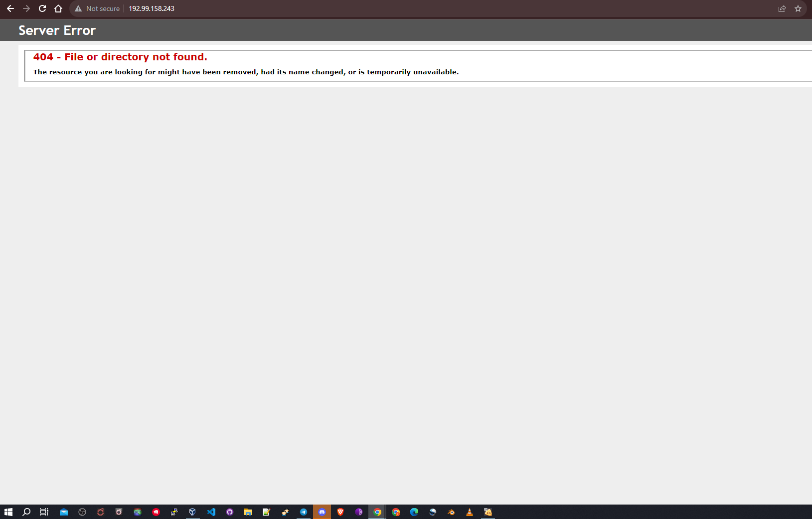Viewport: 812px width, 519px height.
Task: View the Not secure site warning
Action: [x=97, y=8]
